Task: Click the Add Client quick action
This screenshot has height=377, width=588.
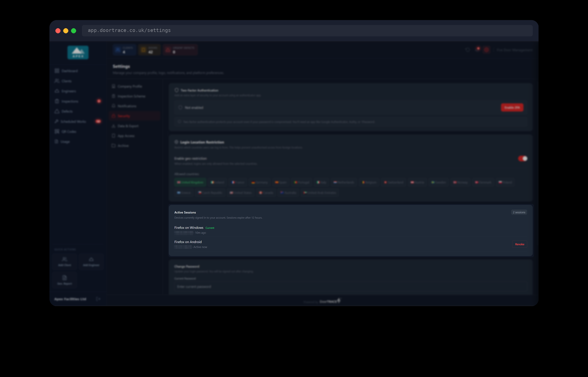Action: coord(65,262)
